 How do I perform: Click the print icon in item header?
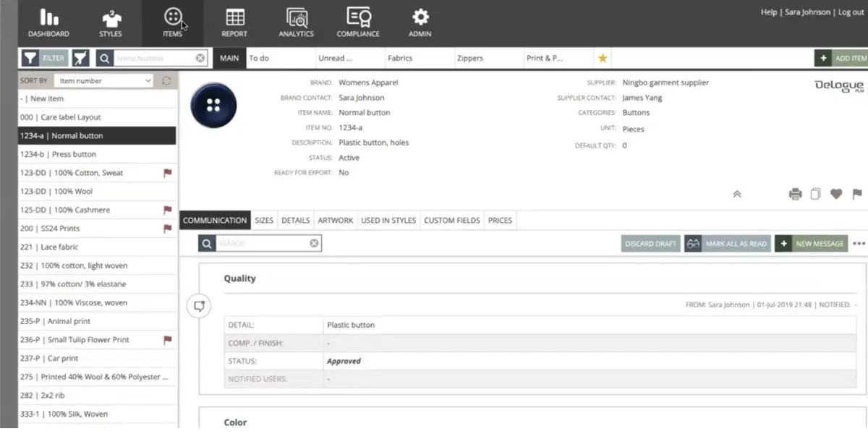tap(795, 194)
